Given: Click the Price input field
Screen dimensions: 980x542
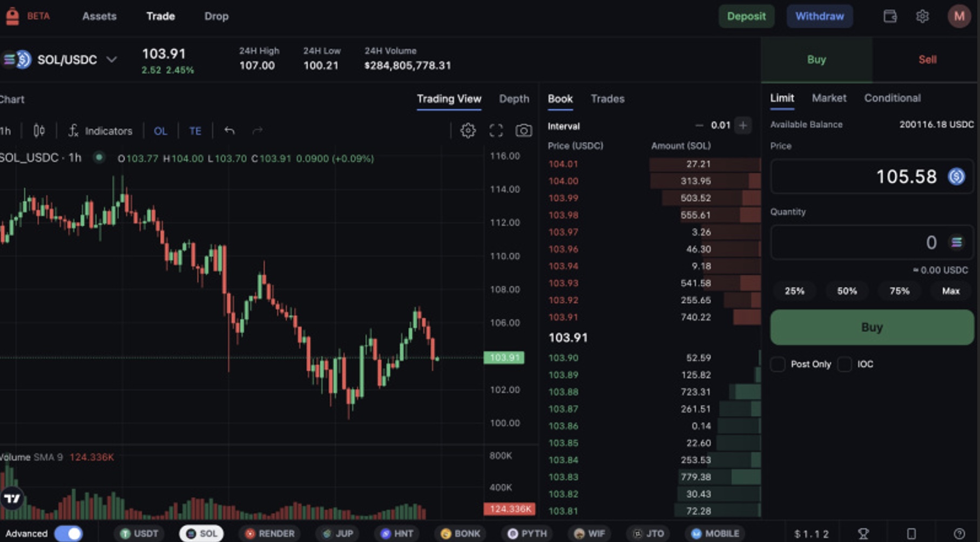Looking at the screenshot, I should point(859,177).
